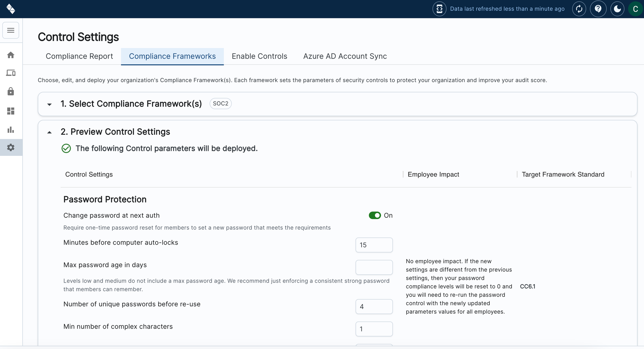Screen dimensions: 644x349
Task: Open the dashboard grid sidebar icon
Action: click(x=11, y=111)
